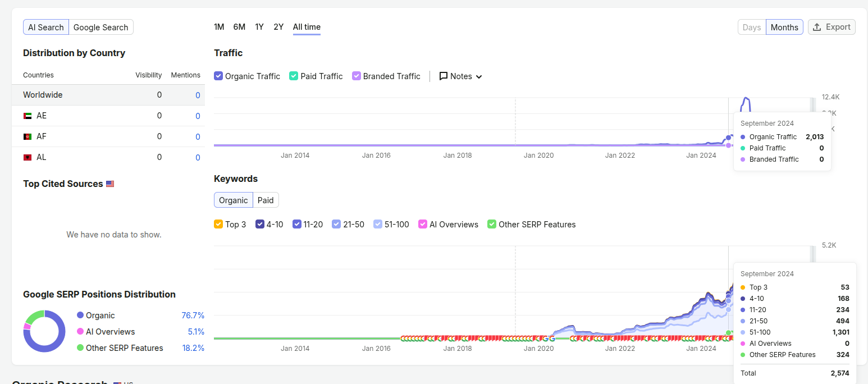
Task: Open the Other SERP Features 18.2% link
Action: point(193,348)
